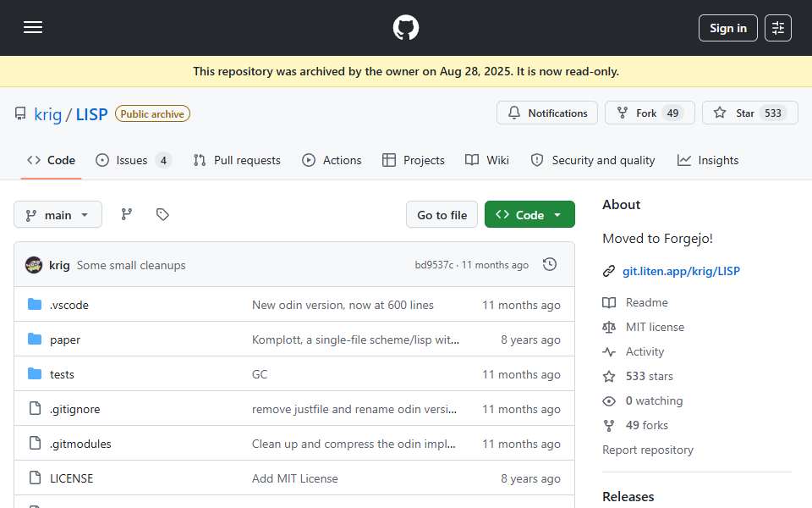Viewport: 812px width, 508px height.
Task: Click the .vscode folder icon
Action: [35, 304]
